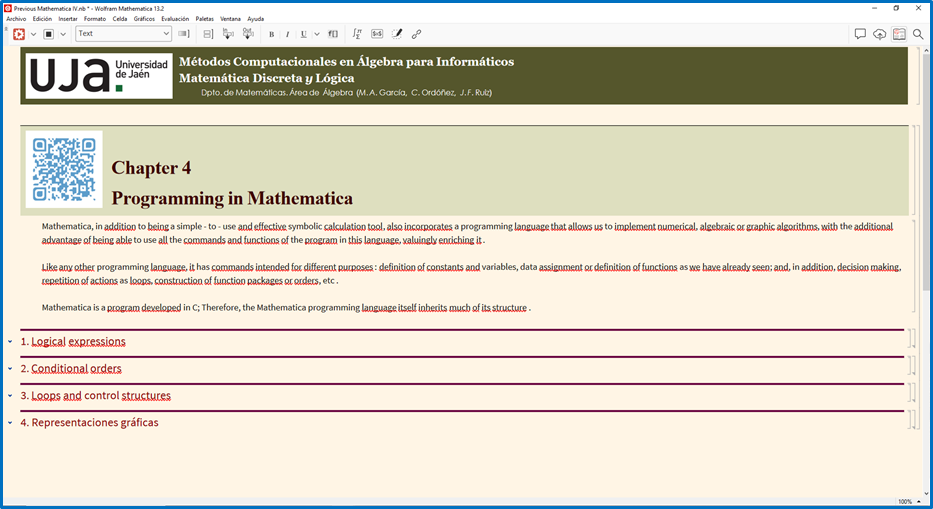This screenshot has width=933, height=509.
Task: Click the insert output cell icon
Action: pyautogui.click(x=248, y=34)
